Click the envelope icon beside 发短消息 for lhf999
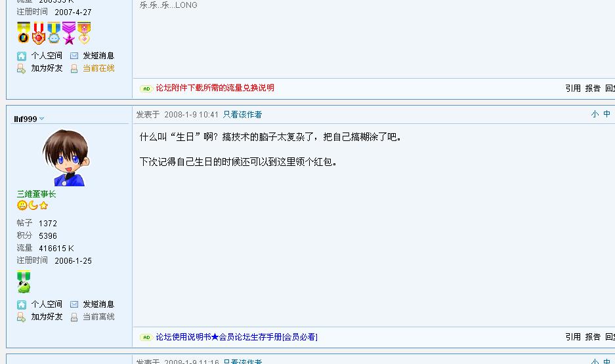615x364 pixels. point(74,304)
